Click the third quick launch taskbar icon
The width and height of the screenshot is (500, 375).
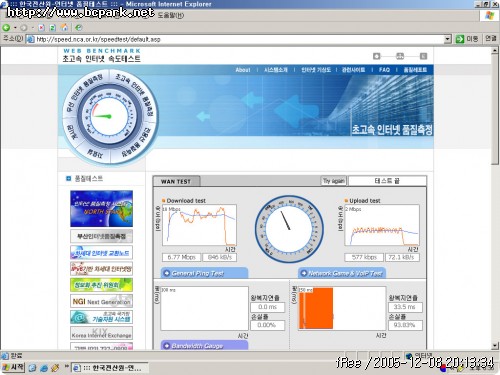pyautogui.click(x=55, y=368)
